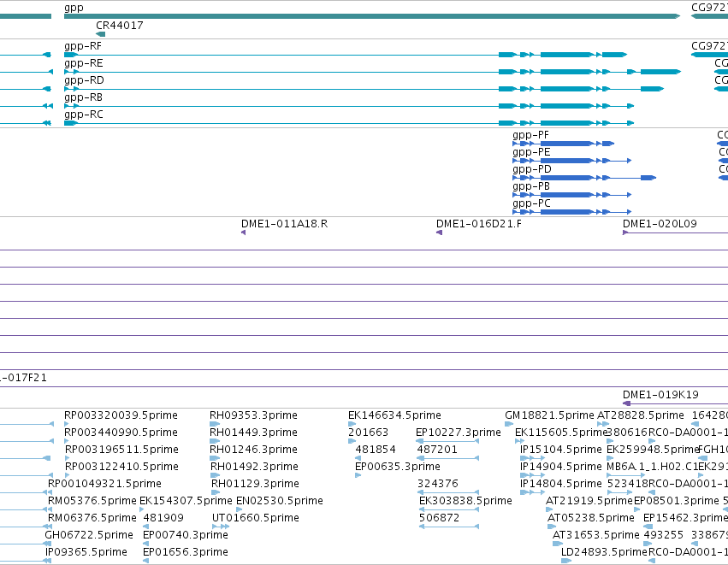The image size is (728, 565).
Task: Select the IP15104.5prime EST label
Action: pyautogui.click(x=561, y=450)
